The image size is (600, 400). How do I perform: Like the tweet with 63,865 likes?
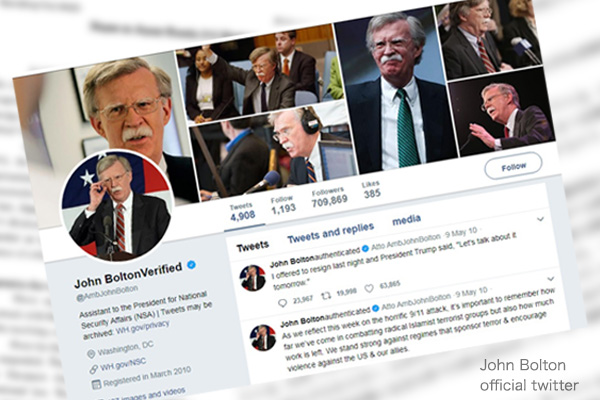coord(369,288)
